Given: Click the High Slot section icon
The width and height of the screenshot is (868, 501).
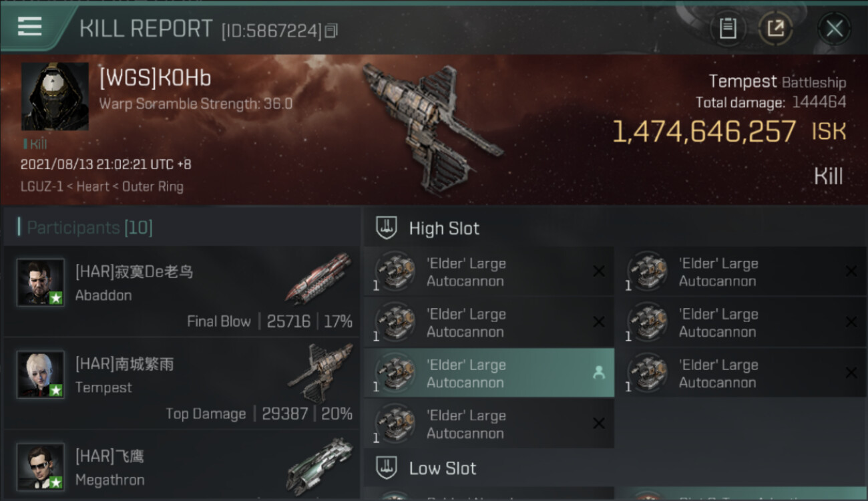Looking at the screenshot, I should pos(387,228).
